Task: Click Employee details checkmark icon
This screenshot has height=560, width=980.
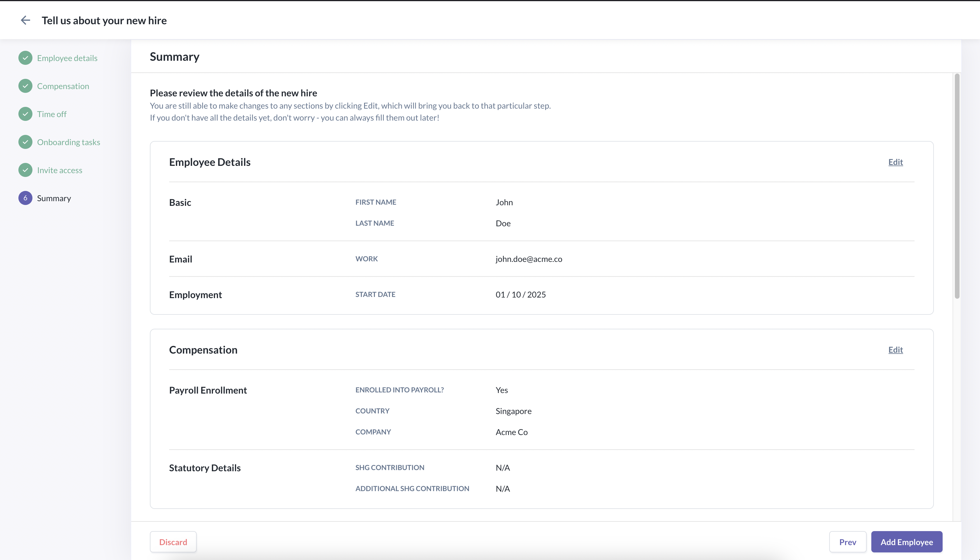Action: tap(25, 58)
